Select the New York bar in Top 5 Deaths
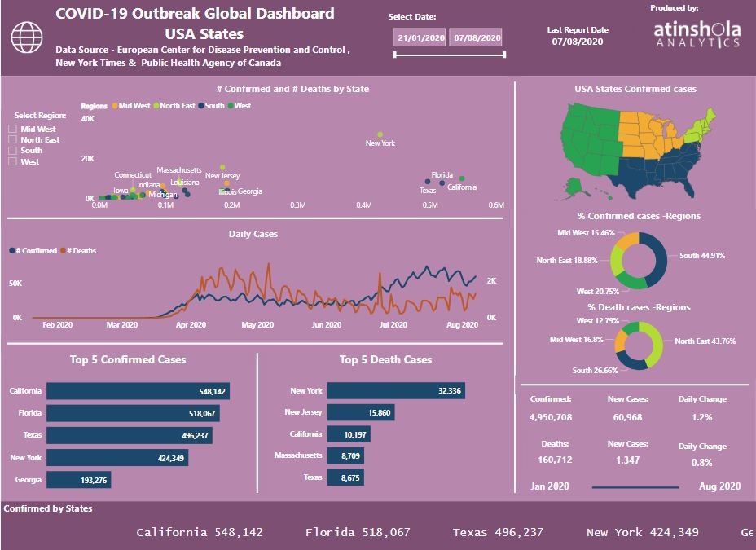This screenshot has width=756, height=550. click(396, 391)
